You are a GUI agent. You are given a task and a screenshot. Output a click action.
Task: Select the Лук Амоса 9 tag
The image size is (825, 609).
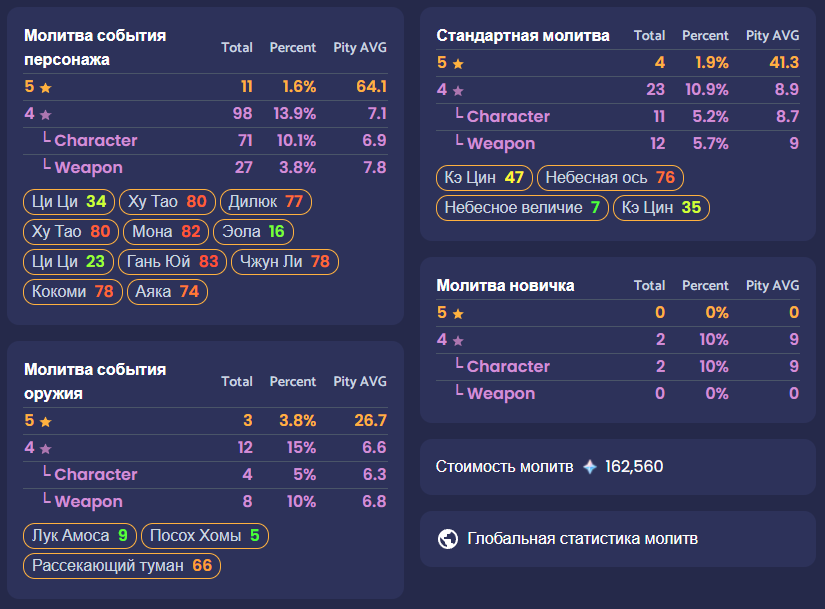(79, 536)
